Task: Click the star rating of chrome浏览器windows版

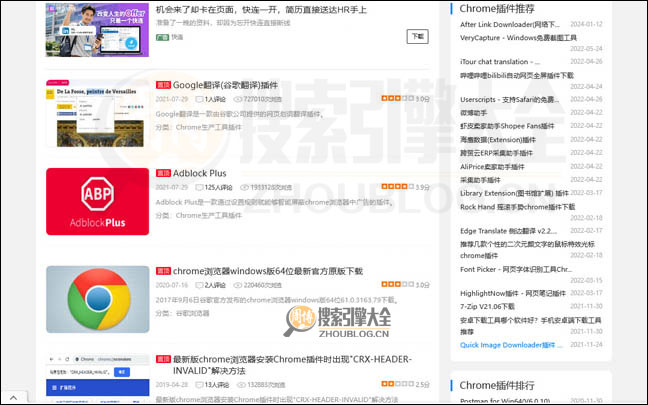Action: coord(397,284)
